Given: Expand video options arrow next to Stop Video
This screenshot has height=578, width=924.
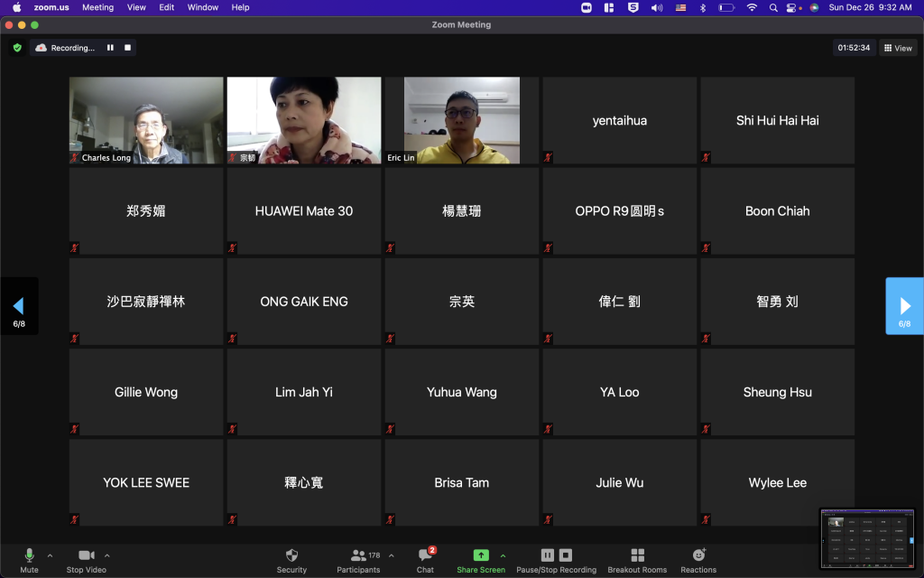Looking at the screenshot, I should coord(107,555).
